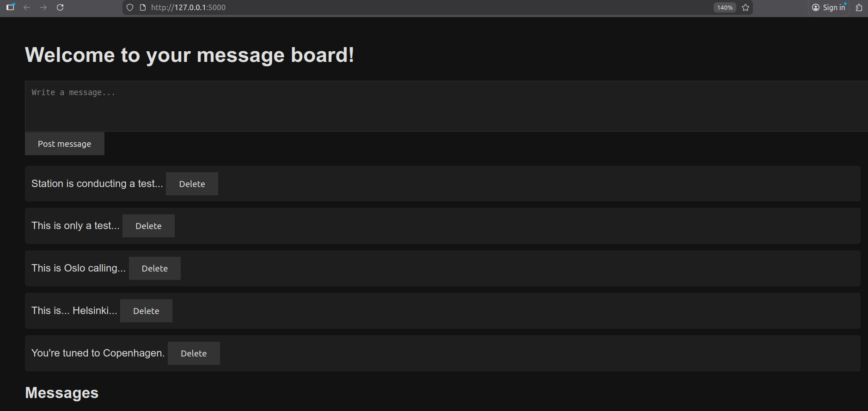This screenshot has width=868, height=411.
Task: Click the tracking protection shield icon
Action: pos(130,7)
